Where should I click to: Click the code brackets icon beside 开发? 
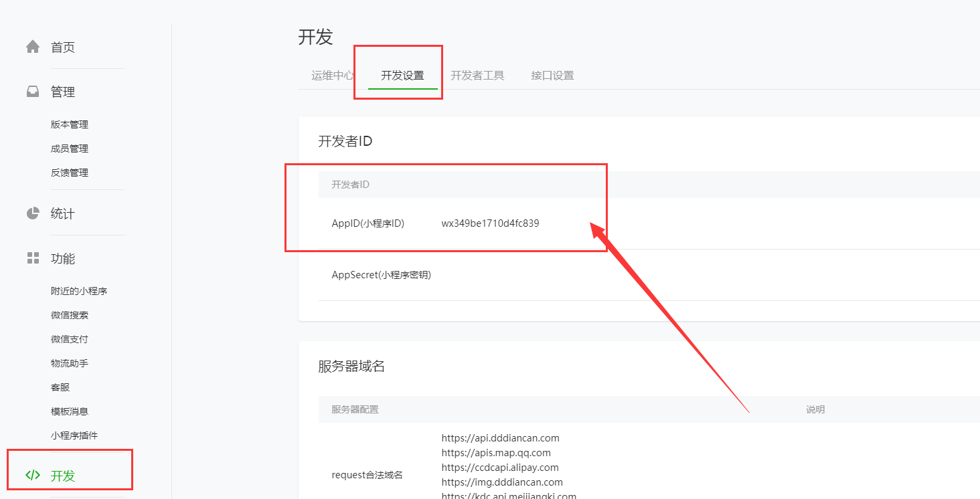coord(33,476)
